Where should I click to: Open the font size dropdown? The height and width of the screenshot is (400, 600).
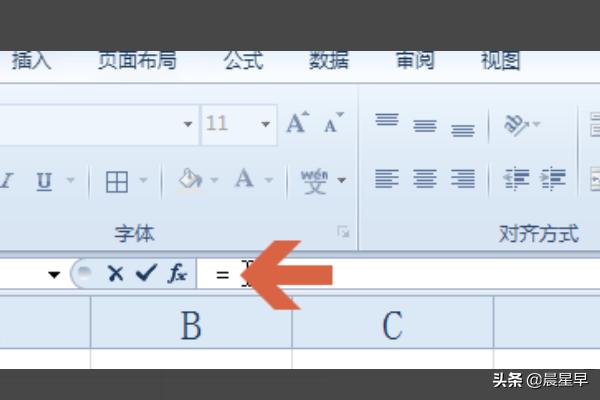265,124
